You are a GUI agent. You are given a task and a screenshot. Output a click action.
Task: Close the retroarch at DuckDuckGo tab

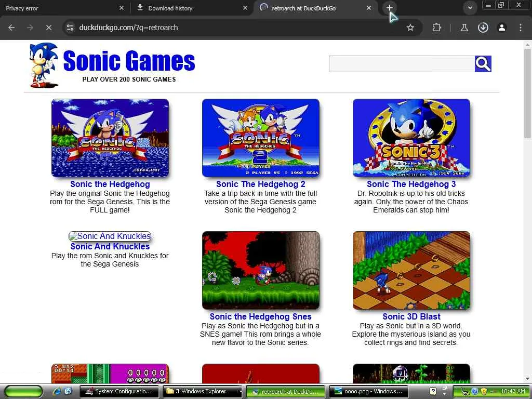pos(369,8)
